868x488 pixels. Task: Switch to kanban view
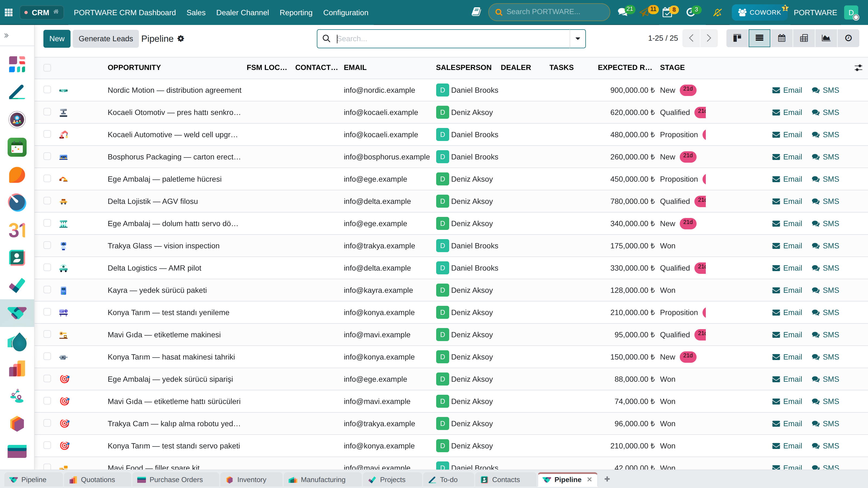737,38
